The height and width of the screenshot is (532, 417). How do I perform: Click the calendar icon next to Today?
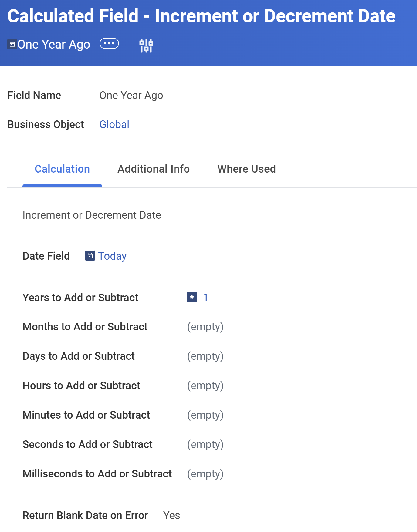click(x=90, y=256)
